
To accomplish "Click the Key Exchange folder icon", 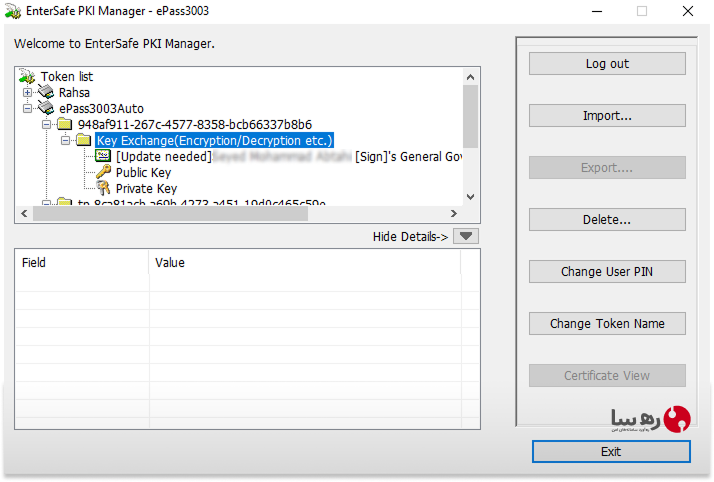I will [84, 140].
